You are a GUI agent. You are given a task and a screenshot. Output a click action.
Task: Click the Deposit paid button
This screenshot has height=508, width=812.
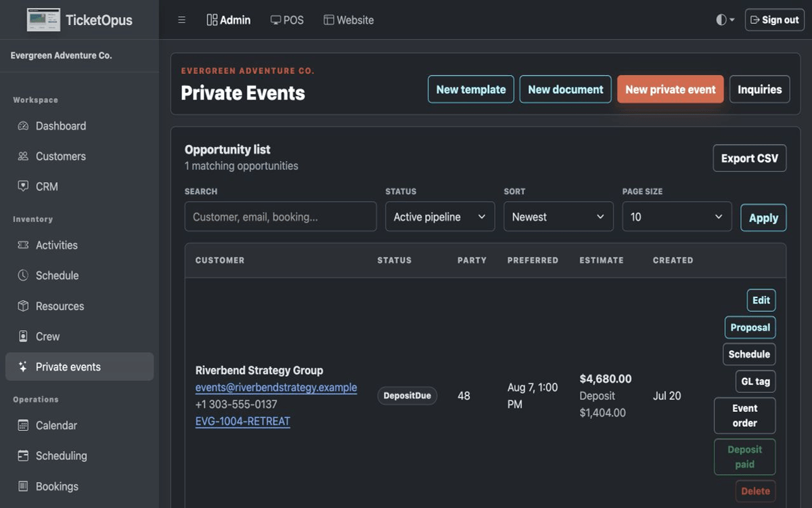[x=745, y=457]
